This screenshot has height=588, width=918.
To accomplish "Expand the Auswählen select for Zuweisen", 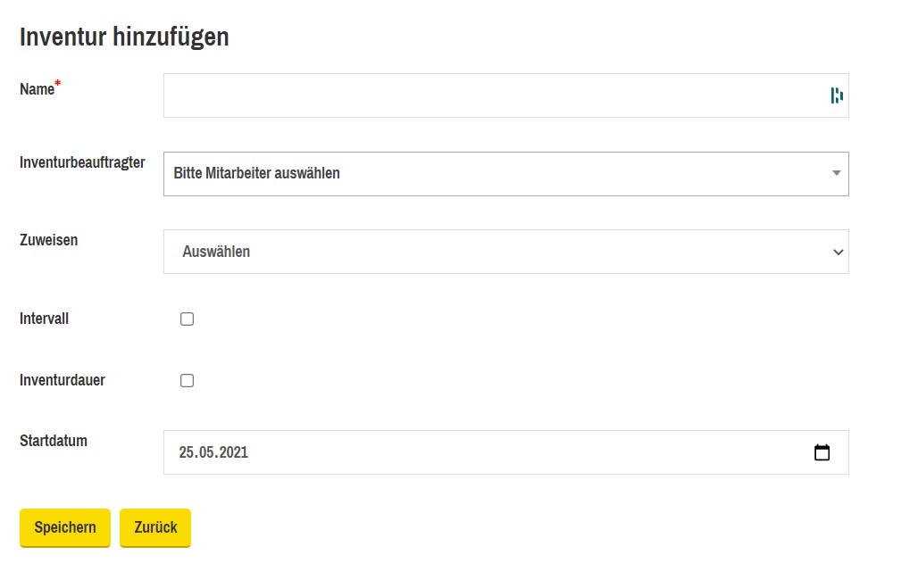I will pos(505,252).
